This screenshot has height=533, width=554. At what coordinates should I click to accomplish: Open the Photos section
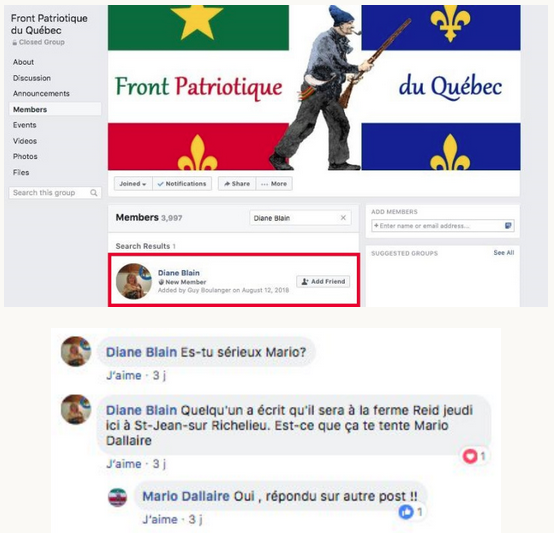25,156
